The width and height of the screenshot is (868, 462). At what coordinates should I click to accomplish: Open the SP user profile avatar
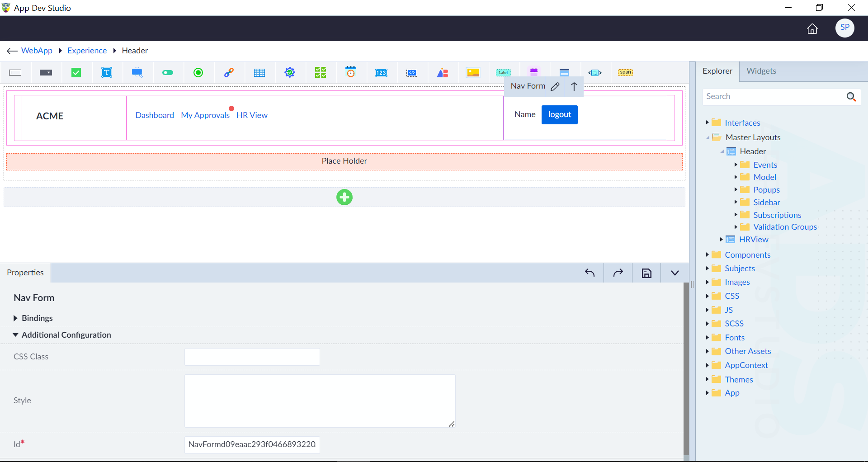click(845, 28)
